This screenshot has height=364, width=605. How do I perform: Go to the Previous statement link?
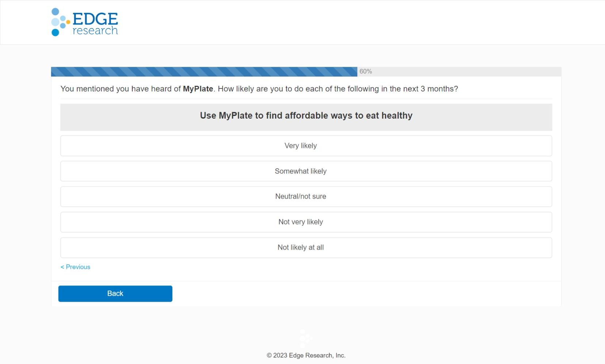[75, 267]
